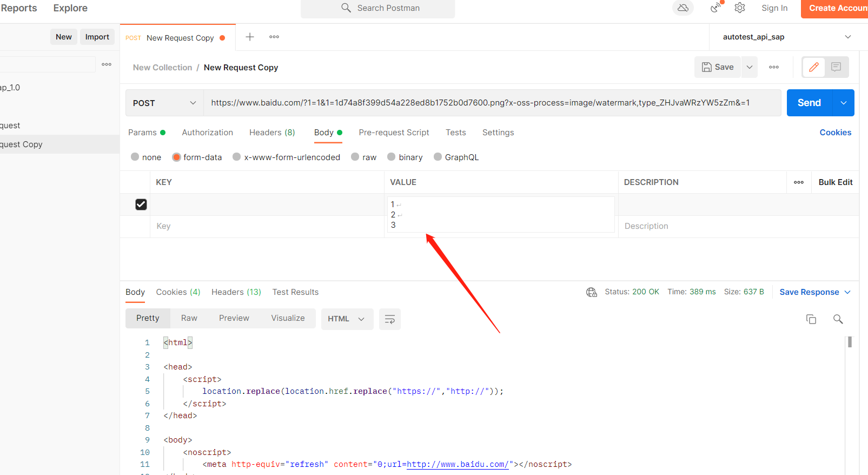Open the http://www.baidu.com/ link in response

[x=458, y=464]
